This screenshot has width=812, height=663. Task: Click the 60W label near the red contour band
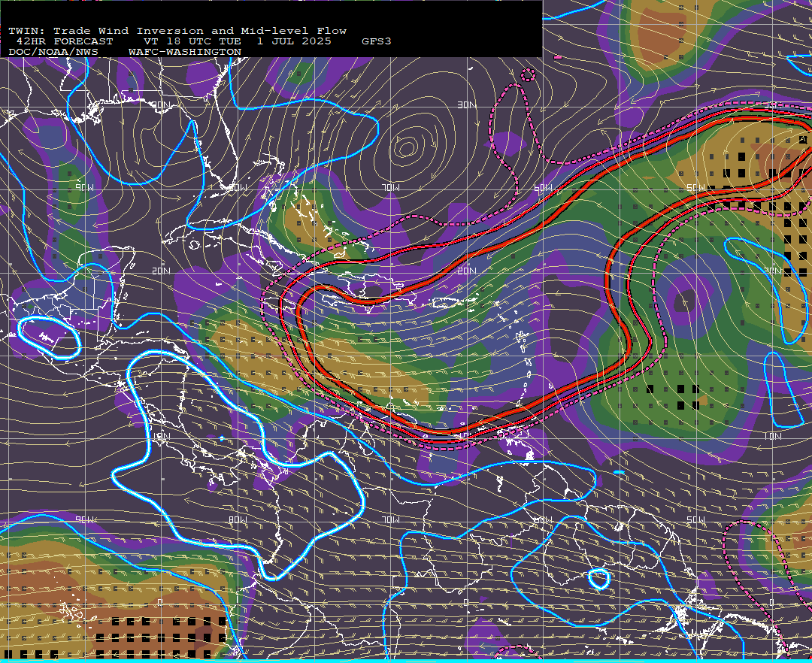[543, 187]
